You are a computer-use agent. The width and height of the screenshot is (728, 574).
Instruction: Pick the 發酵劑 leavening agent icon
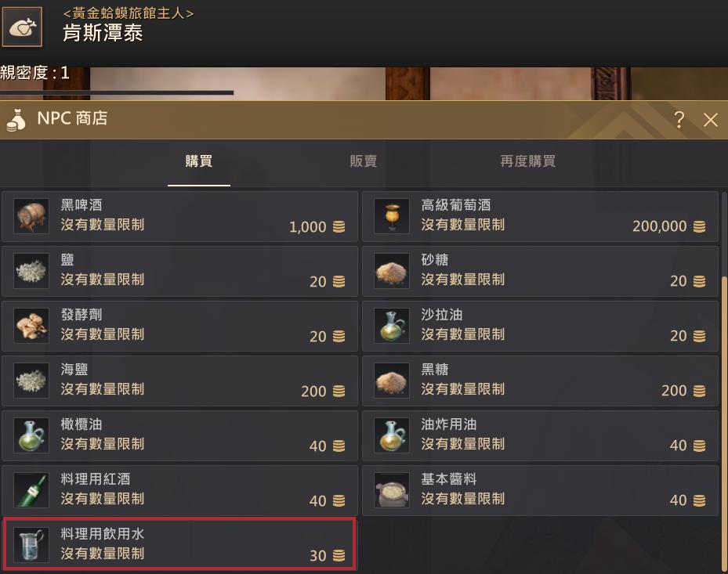[x=31, y=326]
